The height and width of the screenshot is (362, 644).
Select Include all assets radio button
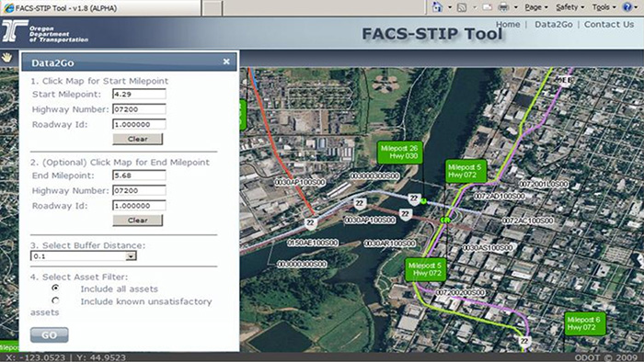coord(55,288)
